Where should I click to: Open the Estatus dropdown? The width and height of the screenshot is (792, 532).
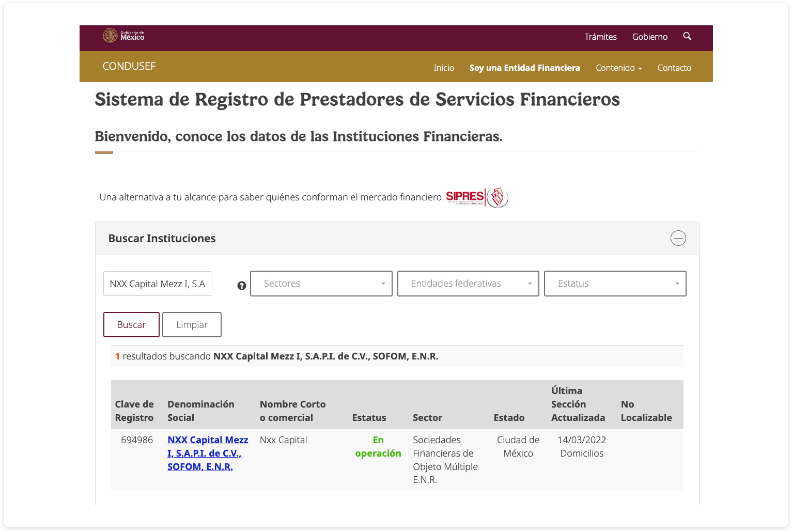pyautogui.click(x=615, y=283)
